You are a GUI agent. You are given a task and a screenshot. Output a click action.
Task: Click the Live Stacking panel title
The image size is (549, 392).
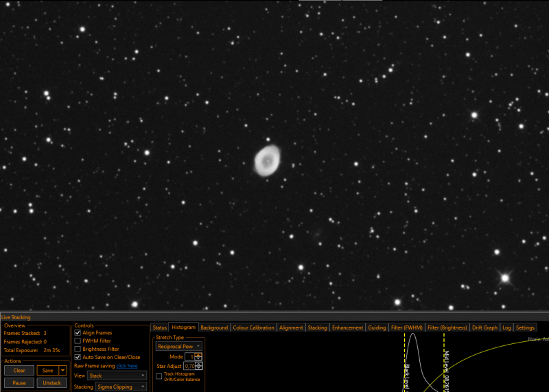click(16, 317)
